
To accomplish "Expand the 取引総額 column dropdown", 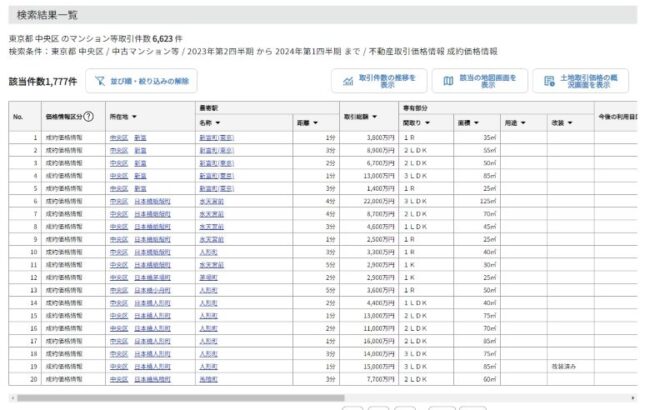I will [x=374, y=117].
